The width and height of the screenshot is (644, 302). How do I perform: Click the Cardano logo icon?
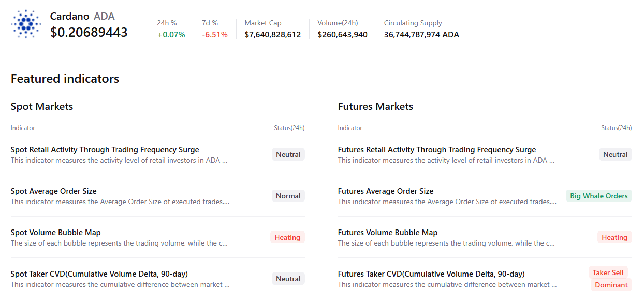(26, 24)
